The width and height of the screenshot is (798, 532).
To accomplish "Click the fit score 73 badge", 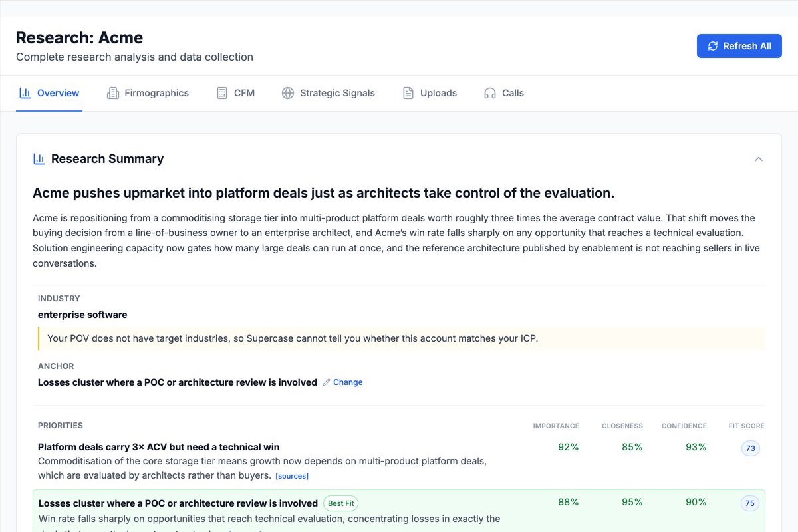I will [x=751, y=448].
